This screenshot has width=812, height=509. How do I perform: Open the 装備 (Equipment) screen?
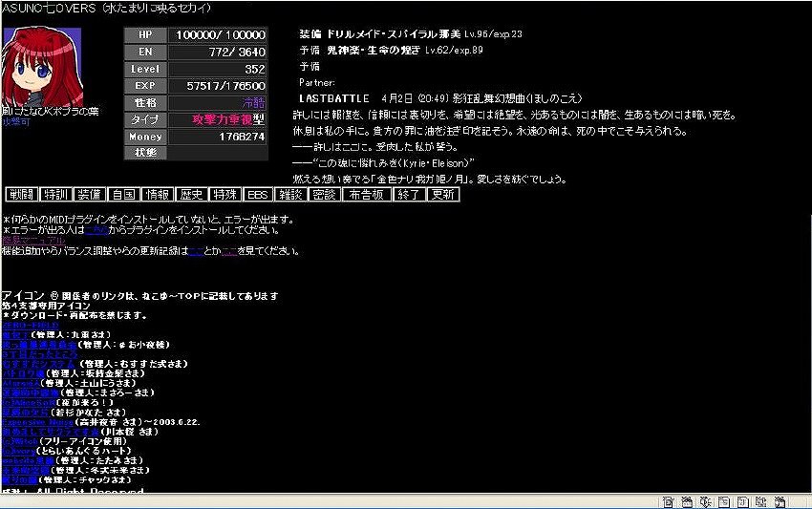point(90,194)
